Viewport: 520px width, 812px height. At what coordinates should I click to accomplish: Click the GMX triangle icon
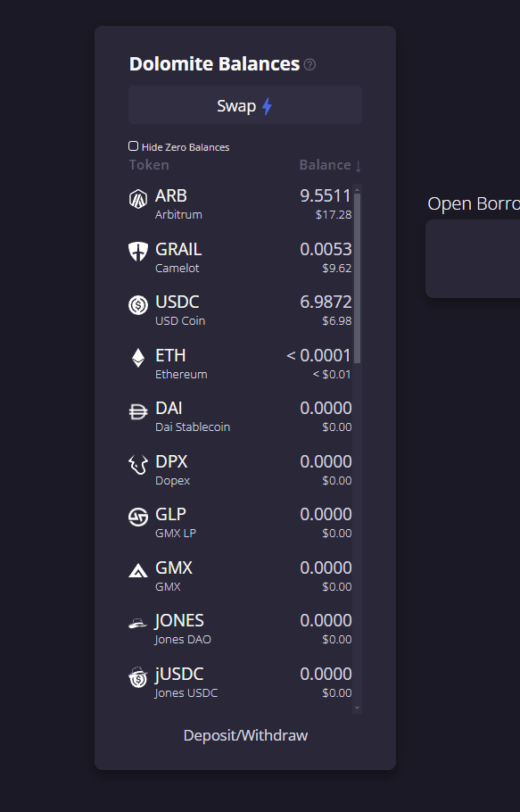(137, 571)
